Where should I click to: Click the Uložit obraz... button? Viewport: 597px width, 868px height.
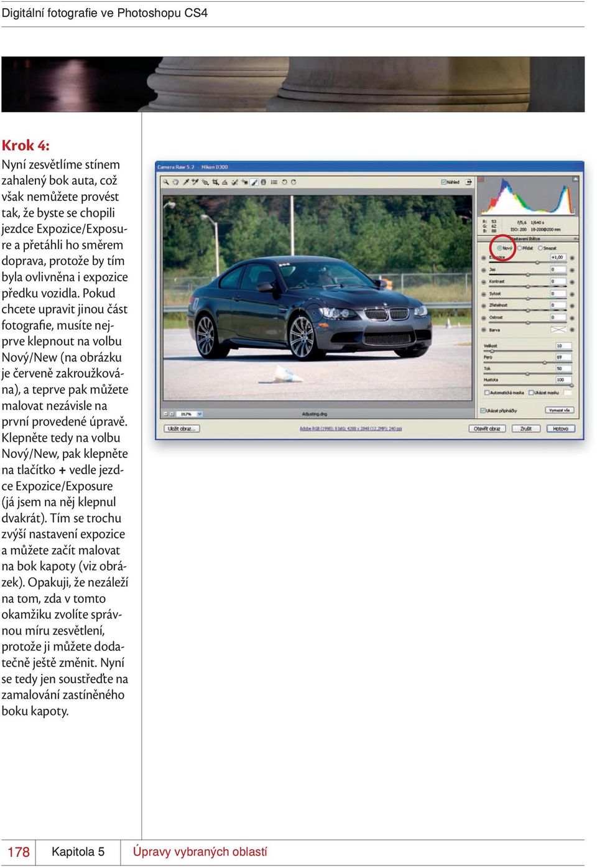pos(182,429)
